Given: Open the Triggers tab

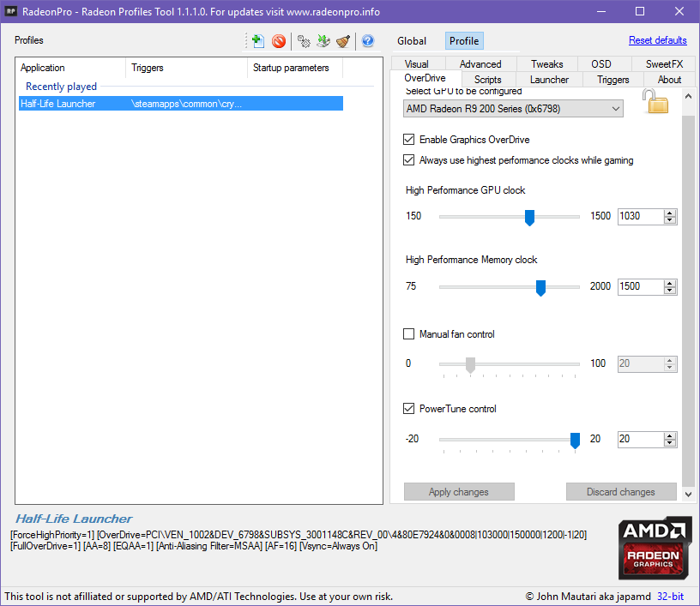Looking at the screenshot, I should [613, 80].
